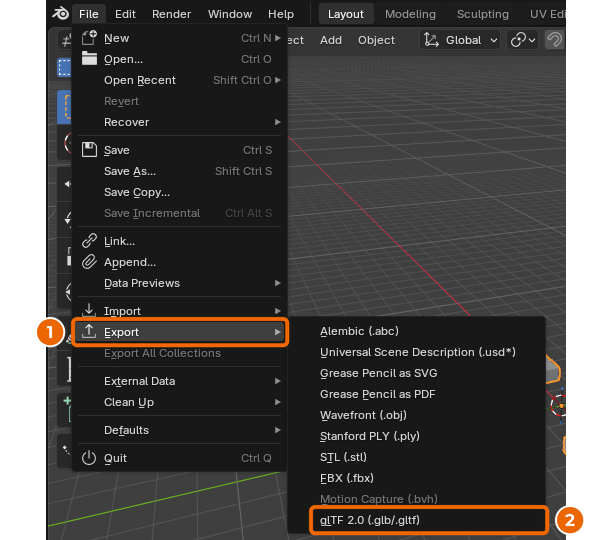Export as Universal Scene Description (.usd*)
Image resolution: width=612 pixels, height=540 pixels.
pyautogui.click(x=416, y=352)
